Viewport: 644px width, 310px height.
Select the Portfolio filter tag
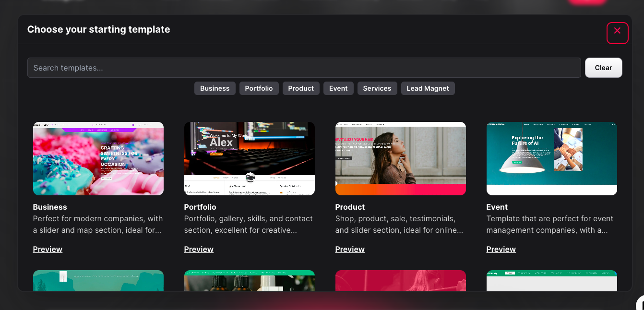point(259,88)
